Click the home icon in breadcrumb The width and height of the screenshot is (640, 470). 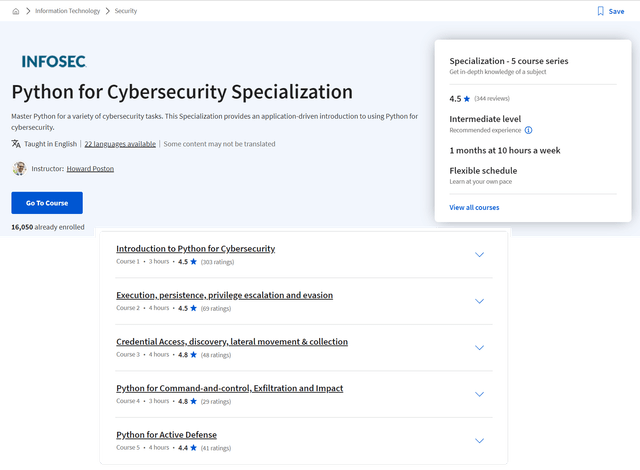coord(16,11)
